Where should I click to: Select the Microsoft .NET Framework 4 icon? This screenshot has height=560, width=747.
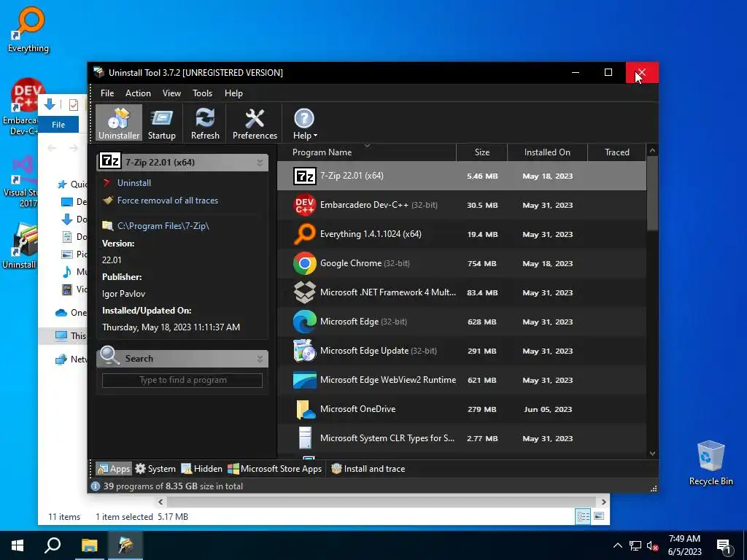(x=305, y=292)
